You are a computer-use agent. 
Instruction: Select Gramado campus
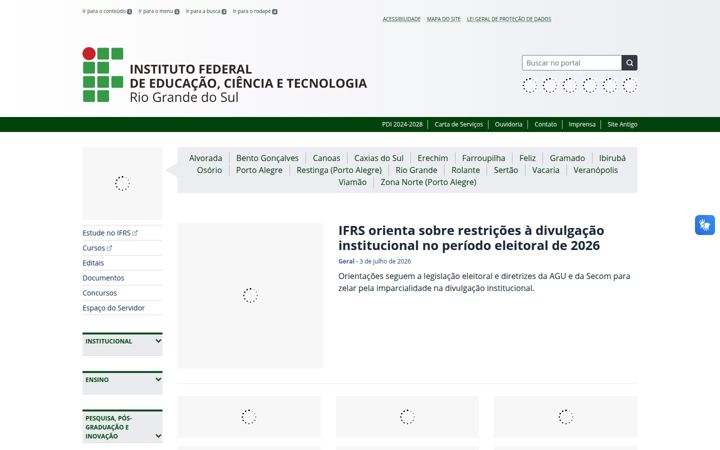pos(567,158)
